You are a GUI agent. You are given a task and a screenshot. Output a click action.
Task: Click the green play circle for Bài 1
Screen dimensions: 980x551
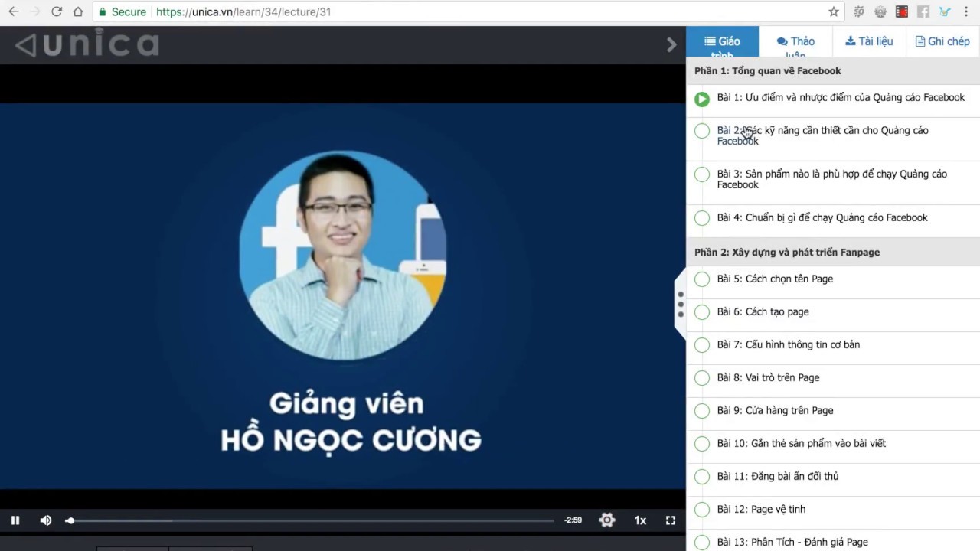(702, 99)
